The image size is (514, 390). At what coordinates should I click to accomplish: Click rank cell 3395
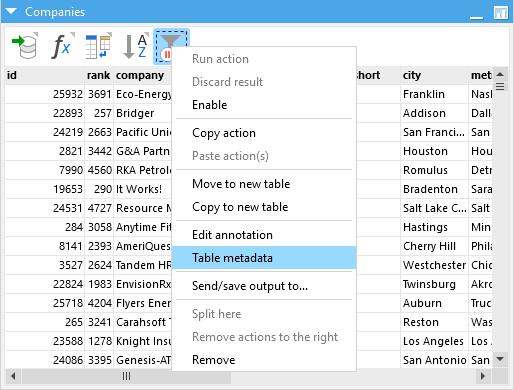pos(99,360)
